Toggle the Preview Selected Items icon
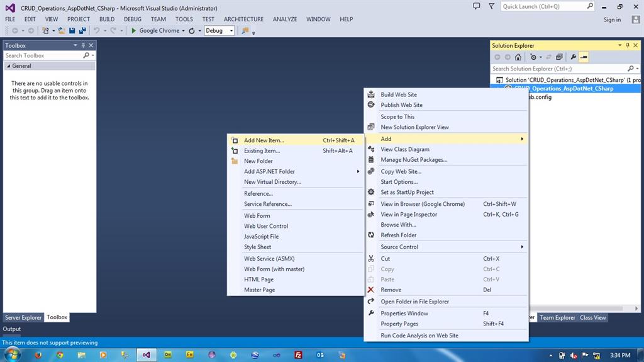Image resolution: width=644 pixels, height=362 pixels. 584,57
